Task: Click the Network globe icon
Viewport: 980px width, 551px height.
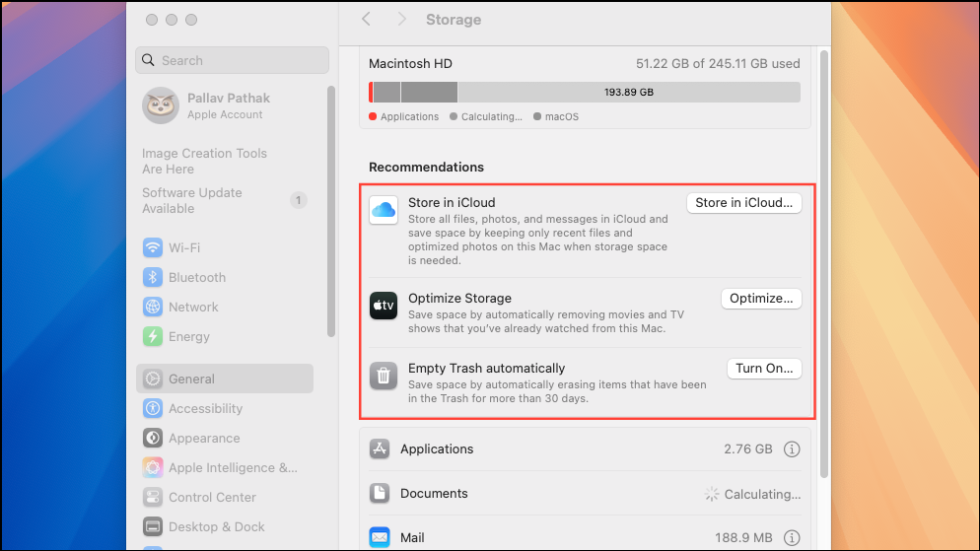Action: (153, 307)
